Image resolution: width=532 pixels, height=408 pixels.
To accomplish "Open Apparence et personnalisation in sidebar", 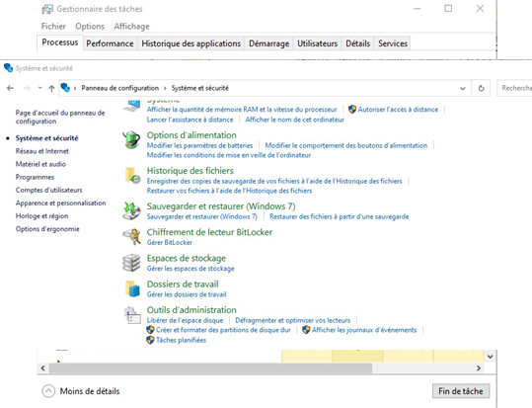I will click(x=61, y=203).
